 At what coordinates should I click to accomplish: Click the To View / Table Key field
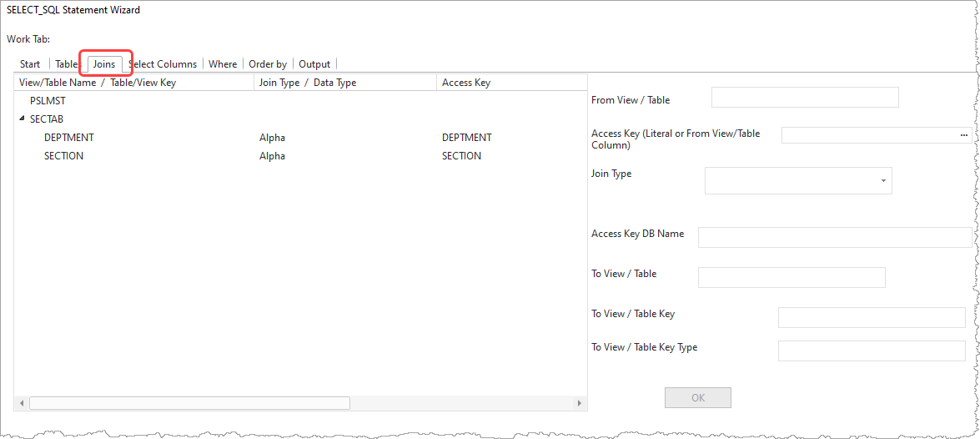click(872, 318)
